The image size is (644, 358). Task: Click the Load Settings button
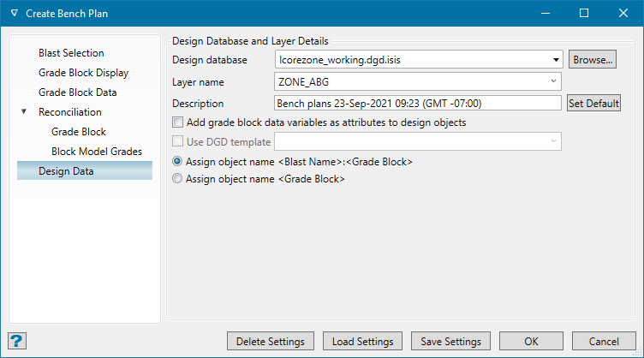[x=363, y=341]
